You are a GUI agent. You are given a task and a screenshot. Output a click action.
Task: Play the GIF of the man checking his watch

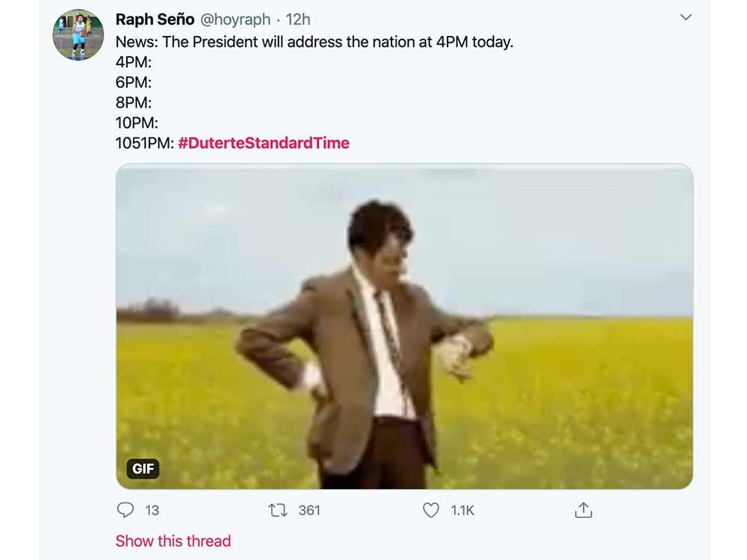(404, 326)
